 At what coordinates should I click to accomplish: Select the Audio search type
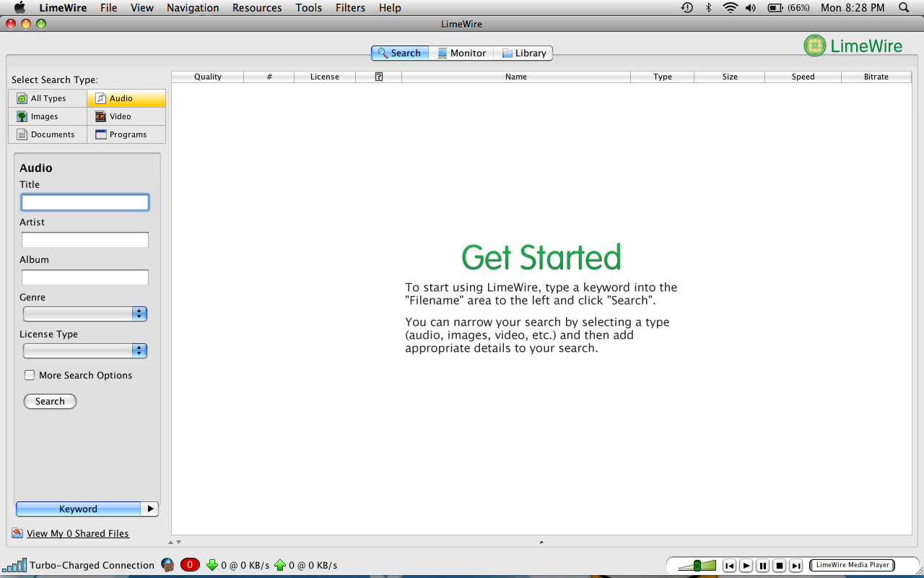pos(126,98)
